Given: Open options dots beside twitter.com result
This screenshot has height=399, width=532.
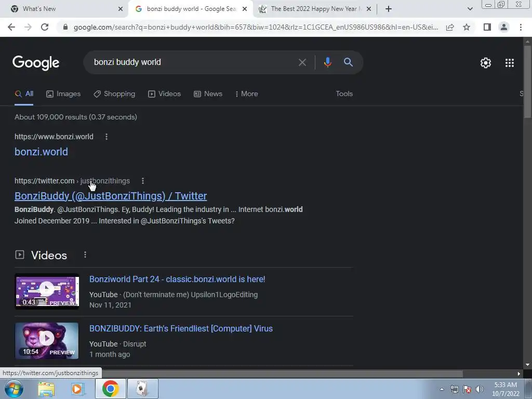Looking at the screenshot, I should click(143, 181).
